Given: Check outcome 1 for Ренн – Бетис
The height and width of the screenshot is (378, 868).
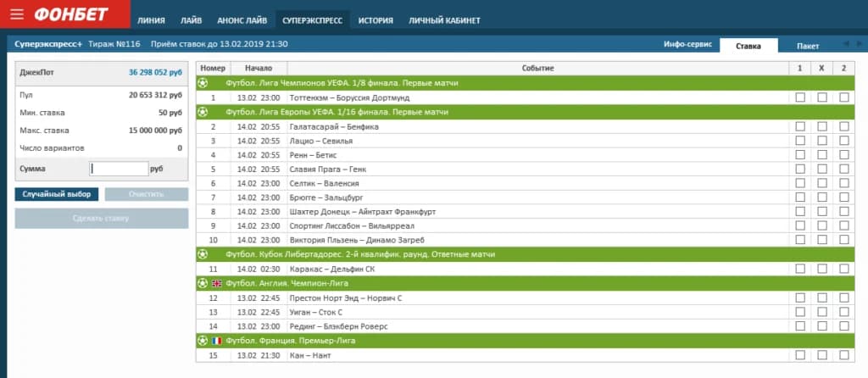Looking at the screenshot, I should 800,155.
